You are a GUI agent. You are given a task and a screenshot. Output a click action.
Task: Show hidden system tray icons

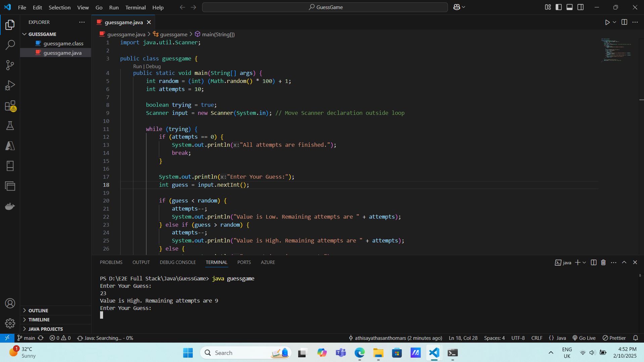551,353
